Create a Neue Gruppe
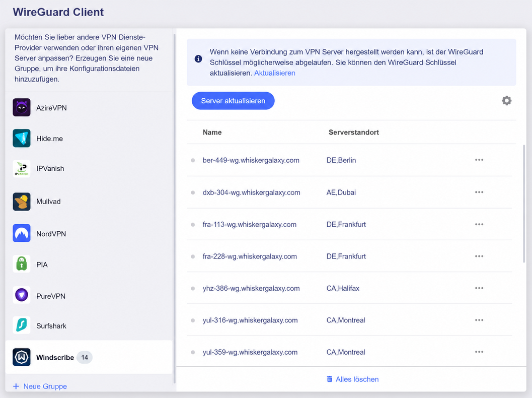 (x=40, y=386)
